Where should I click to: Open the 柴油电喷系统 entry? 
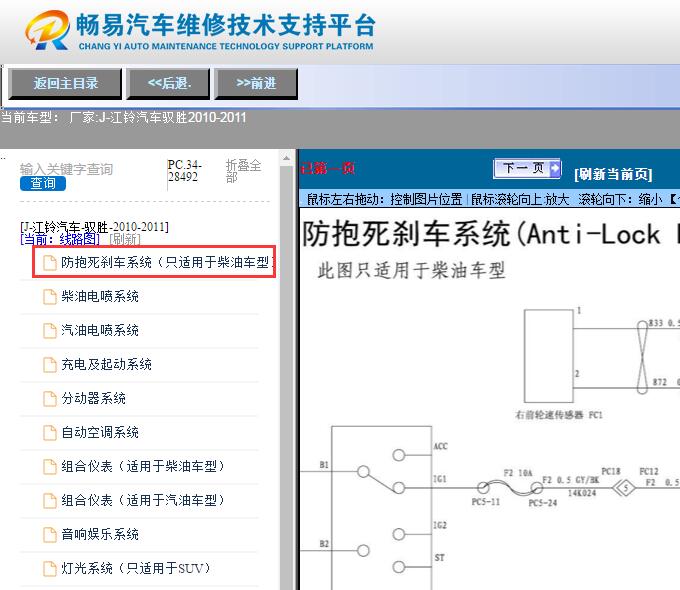(x=100, y=296)
